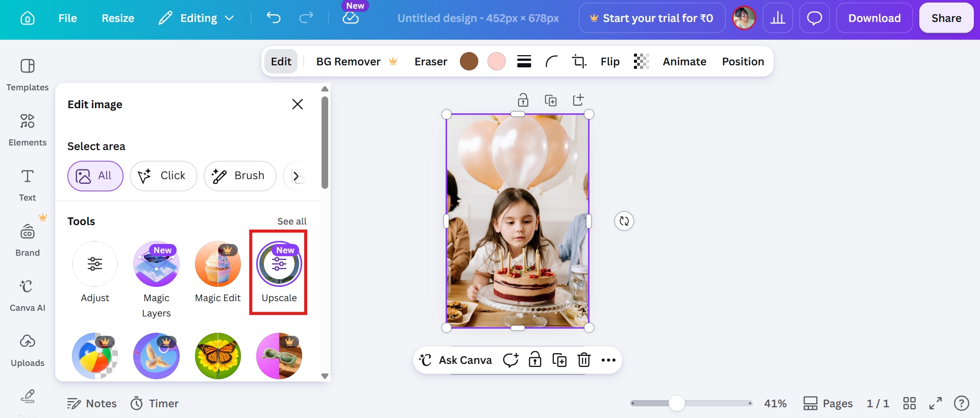This screenshot has width=980, height=418.
Task: Pick the brown border color swatch
Action: [469, 62]
